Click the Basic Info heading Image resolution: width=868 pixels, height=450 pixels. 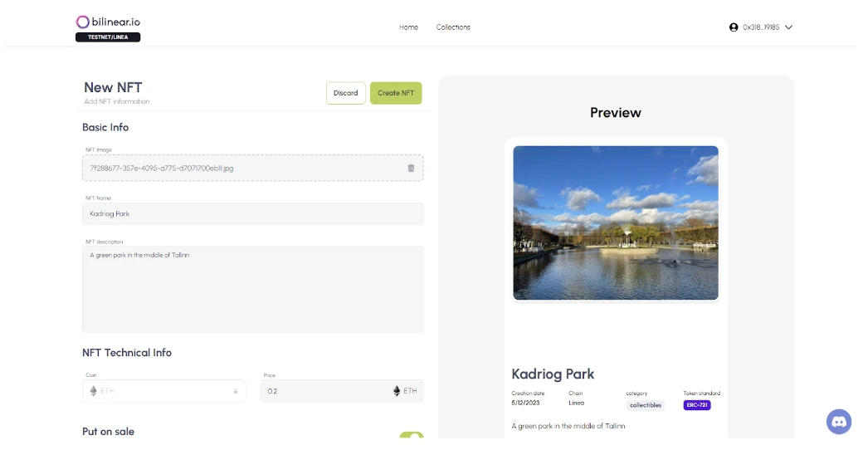[x=105, y=128]
